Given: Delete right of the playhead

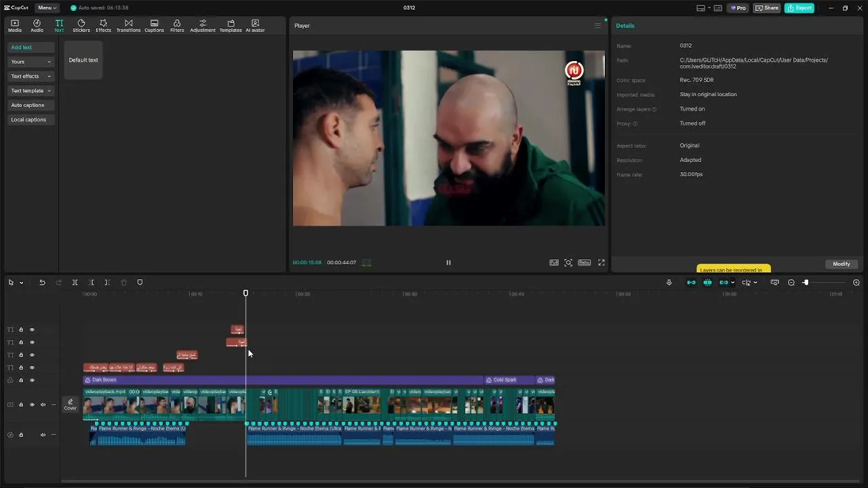Looking at the screenshot, I should pyautogui.click(x=107, y=283).
